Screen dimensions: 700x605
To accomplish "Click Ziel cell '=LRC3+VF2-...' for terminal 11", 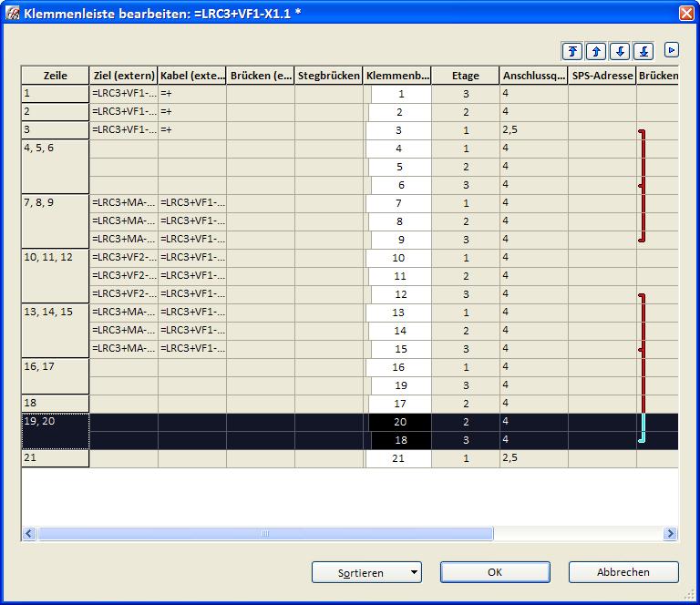I will pos(124,276).
